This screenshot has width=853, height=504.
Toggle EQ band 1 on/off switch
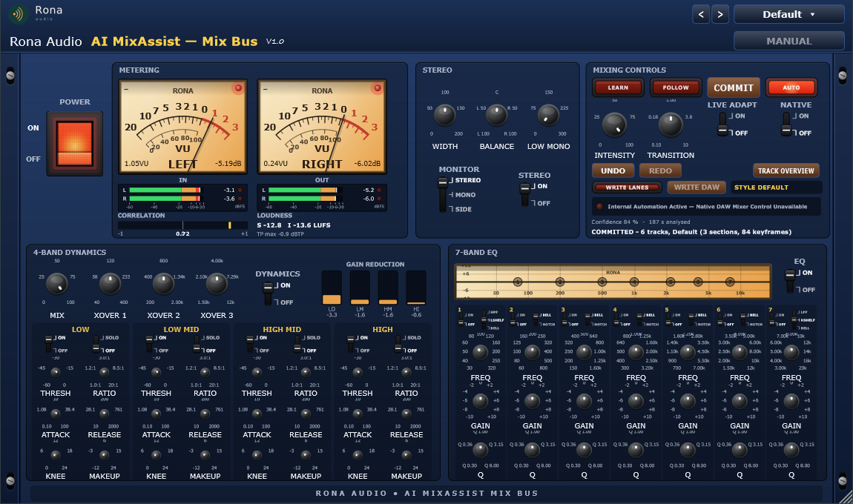(461, 319)
